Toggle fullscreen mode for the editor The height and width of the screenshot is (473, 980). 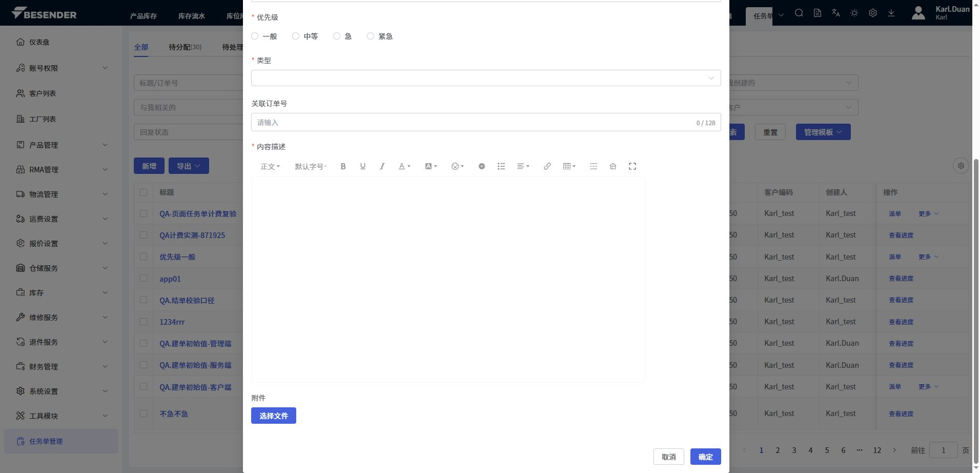coord(632,166)
